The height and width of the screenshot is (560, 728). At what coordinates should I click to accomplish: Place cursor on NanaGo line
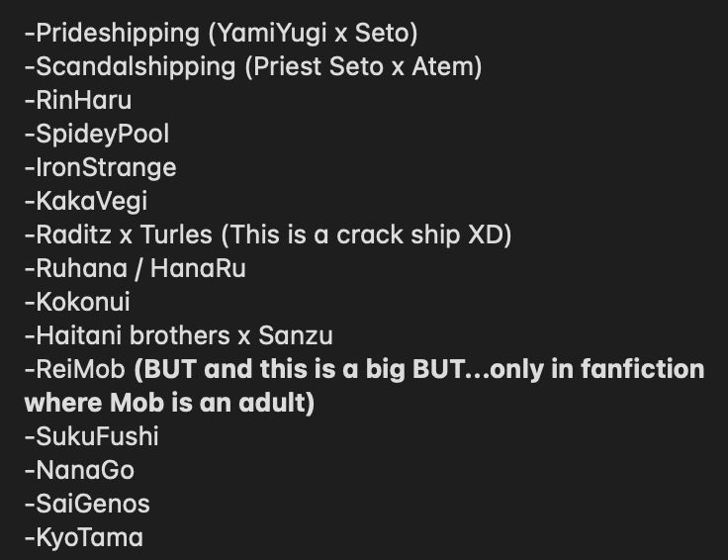tap(79, 470)
